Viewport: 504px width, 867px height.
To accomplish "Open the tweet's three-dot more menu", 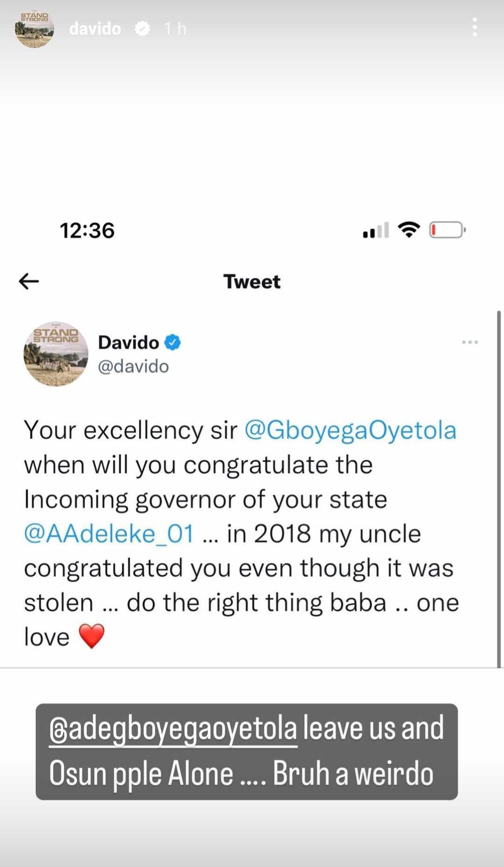I will coord(470,342).
